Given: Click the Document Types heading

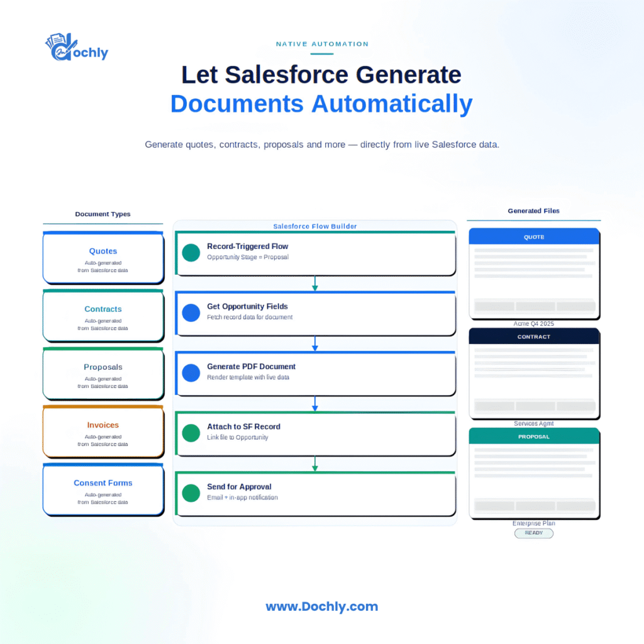Looking at the screenshot, I should click(x=103, y=214).
